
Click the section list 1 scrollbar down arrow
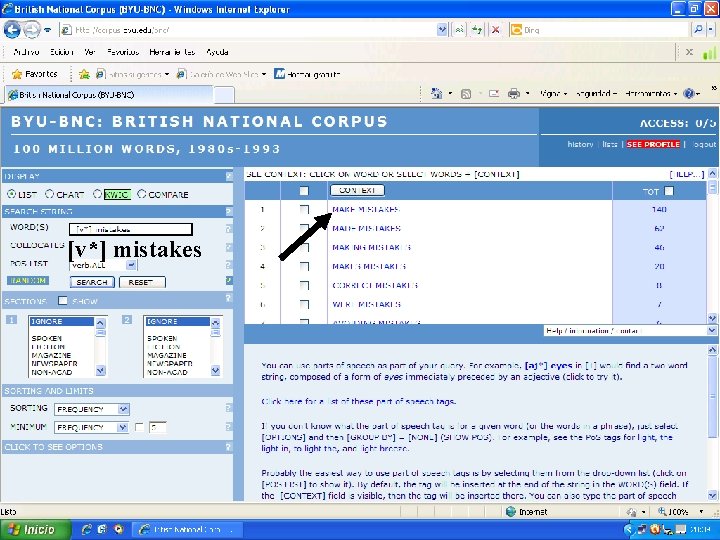click(x=101, y=370)
